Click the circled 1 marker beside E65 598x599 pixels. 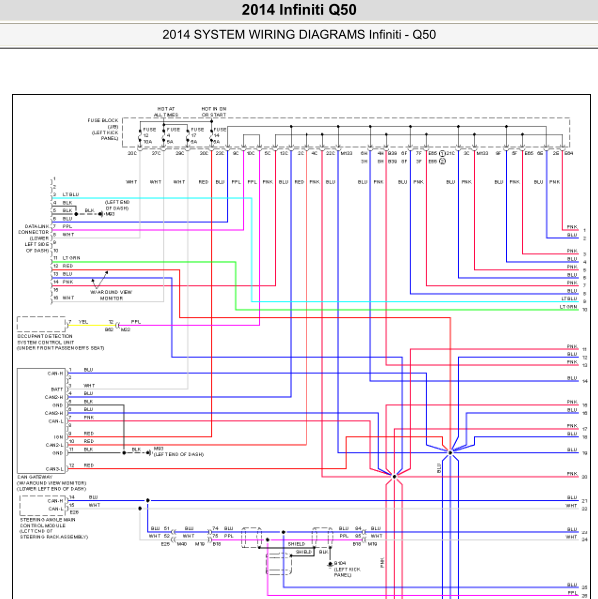pos(442,154)
